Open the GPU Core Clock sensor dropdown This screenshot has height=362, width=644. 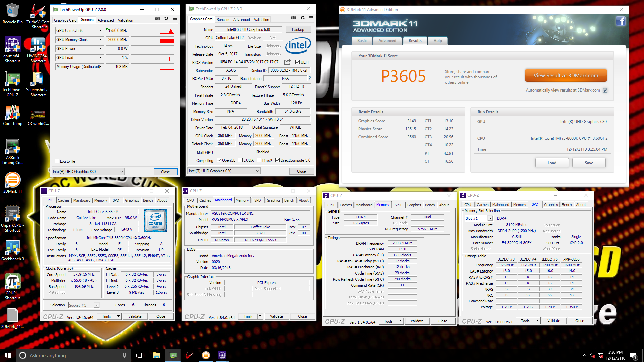[100, 31]
